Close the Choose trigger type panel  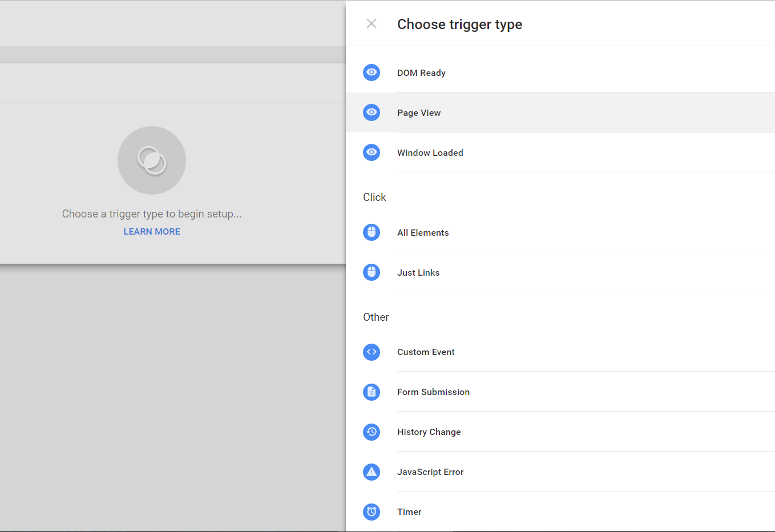(372, 24)
